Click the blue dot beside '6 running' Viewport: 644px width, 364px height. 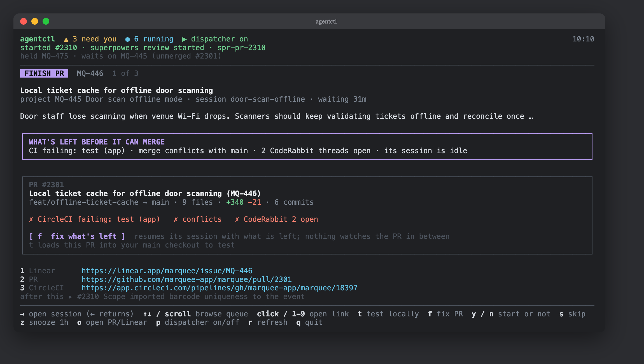[127, 39]
